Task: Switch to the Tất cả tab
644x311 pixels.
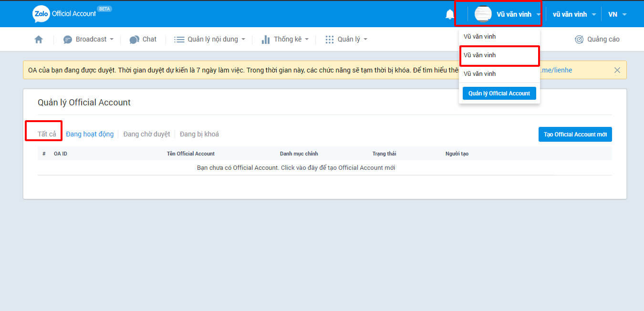Action: point(47,134)
